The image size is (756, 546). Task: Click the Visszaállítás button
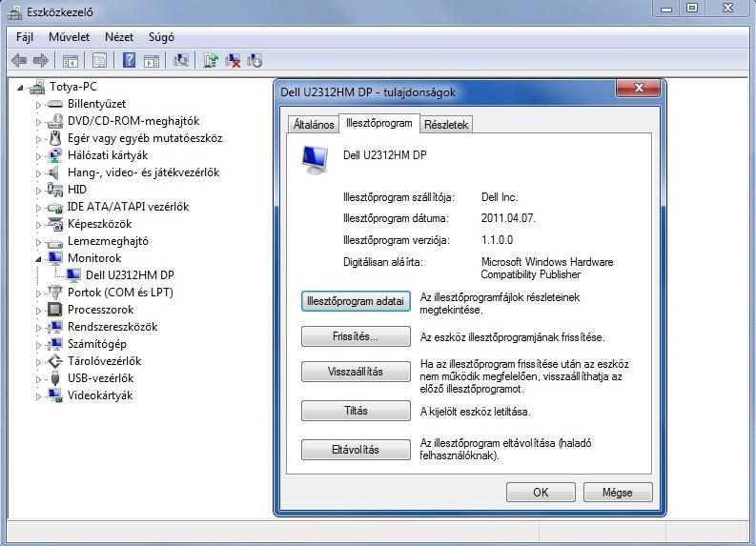coord(356,372)
